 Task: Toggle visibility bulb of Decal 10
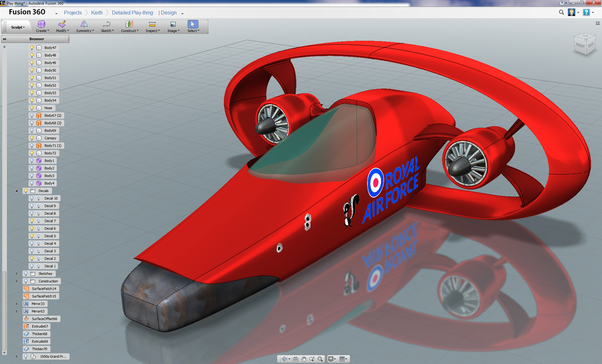click(32, 198)
